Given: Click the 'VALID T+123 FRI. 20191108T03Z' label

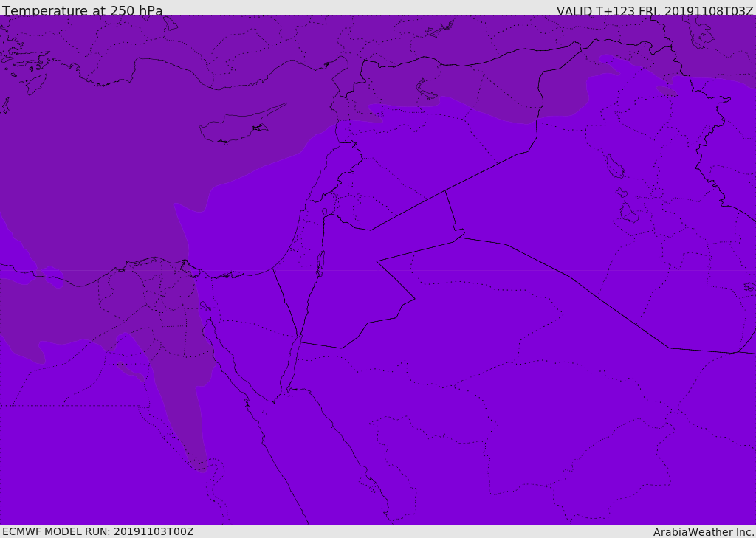Looking at the screenshot, I should [x=655, y=11].
